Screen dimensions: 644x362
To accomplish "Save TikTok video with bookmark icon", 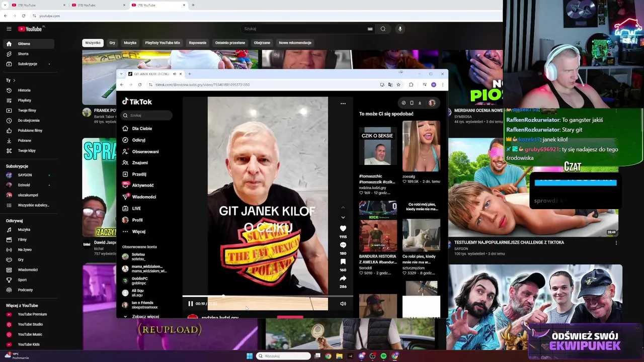I will (x=343, y=262).
